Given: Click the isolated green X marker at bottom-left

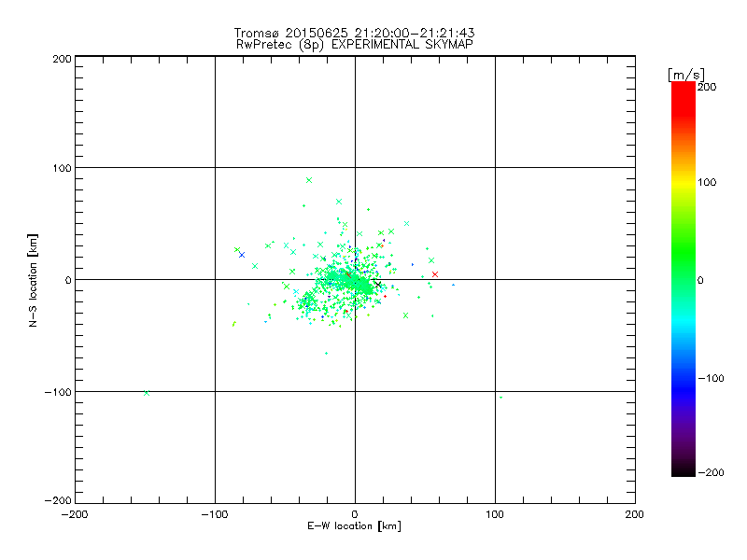Looking at the screenshot, I should pyautogui.click(x=147, y=393).
